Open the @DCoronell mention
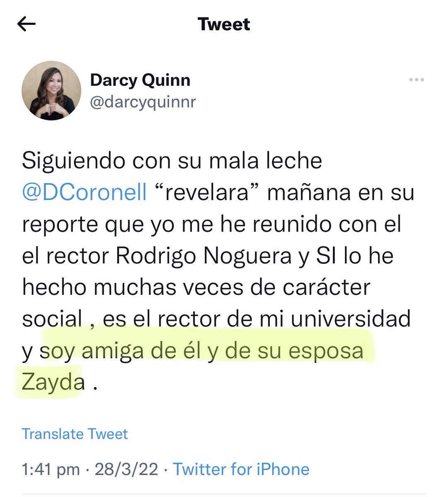This screenshot has width=448, height=497. [x=85, y=193]
